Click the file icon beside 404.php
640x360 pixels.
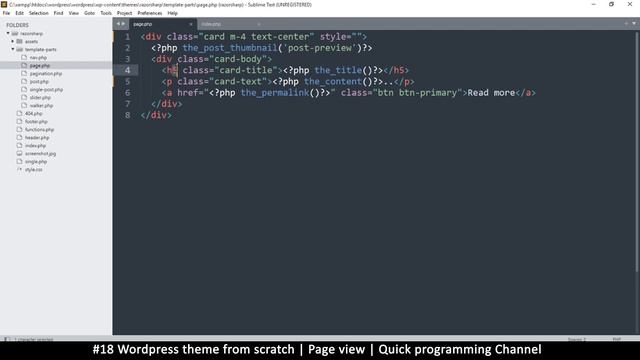(19, 113)
